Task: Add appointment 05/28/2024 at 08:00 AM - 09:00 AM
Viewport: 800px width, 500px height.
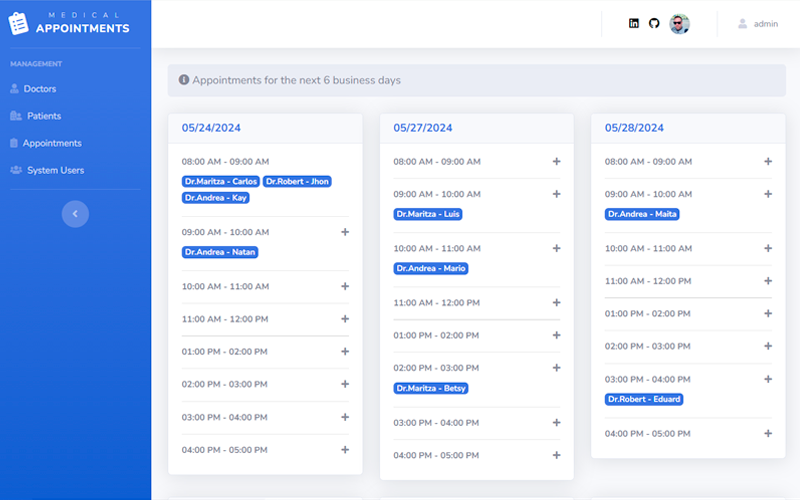Action: (768, 162)
